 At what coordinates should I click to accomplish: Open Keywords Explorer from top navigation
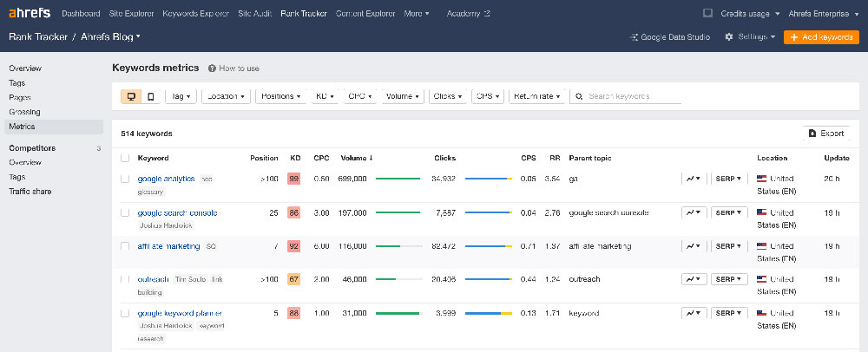pyautogui.click(x=195, y=13)
